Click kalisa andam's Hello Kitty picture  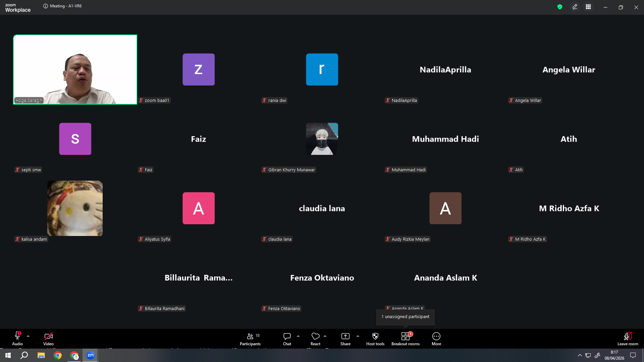coord(75,208)
